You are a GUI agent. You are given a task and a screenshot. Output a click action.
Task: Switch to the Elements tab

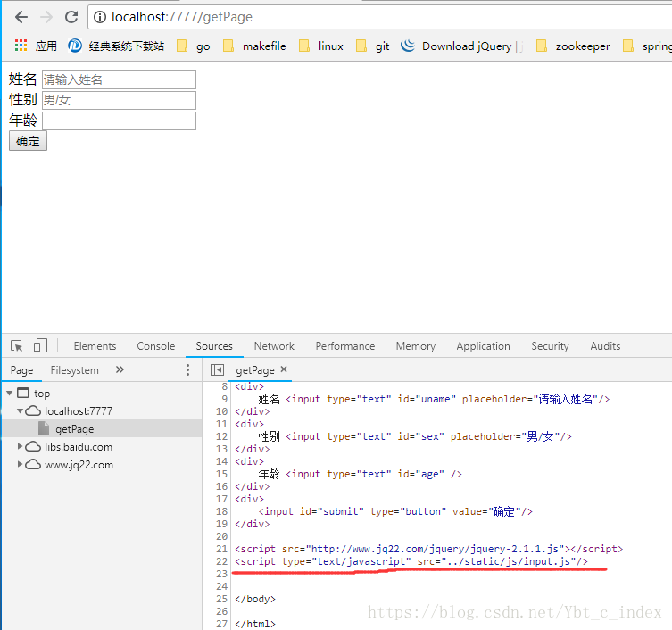pos(95,346)
